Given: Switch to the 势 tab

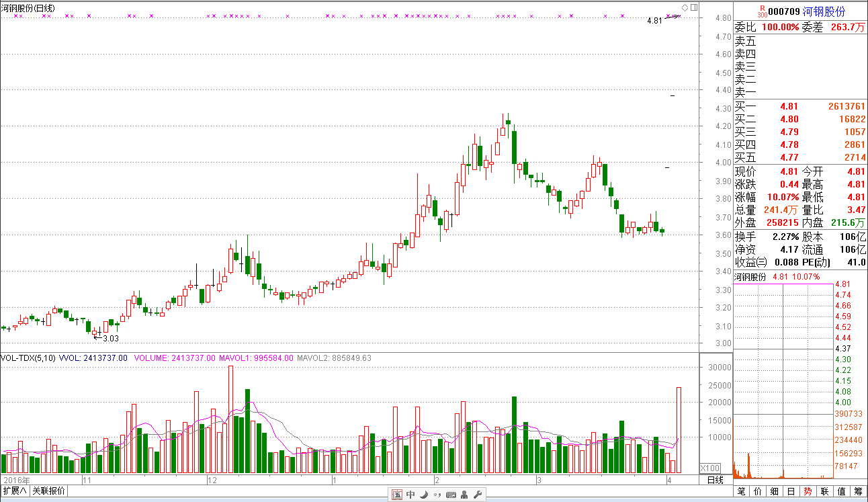Looking at the screenshot, I should (x=808, y=491).
